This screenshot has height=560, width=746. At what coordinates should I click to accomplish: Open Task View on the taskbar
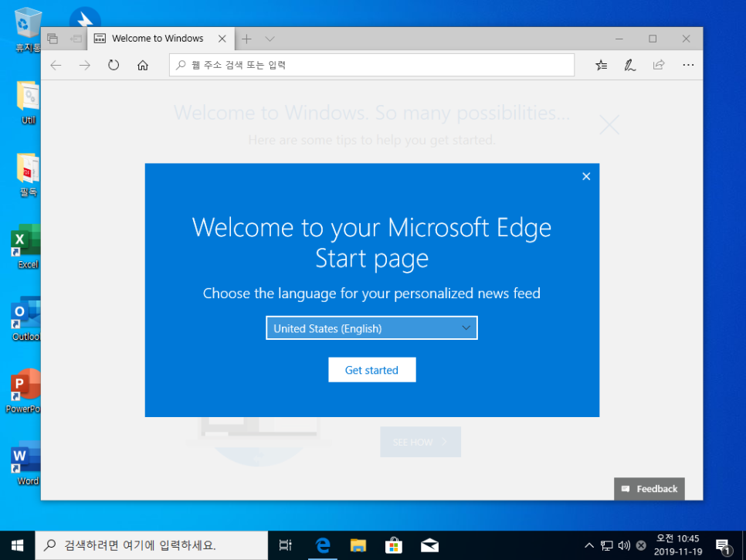286,546
